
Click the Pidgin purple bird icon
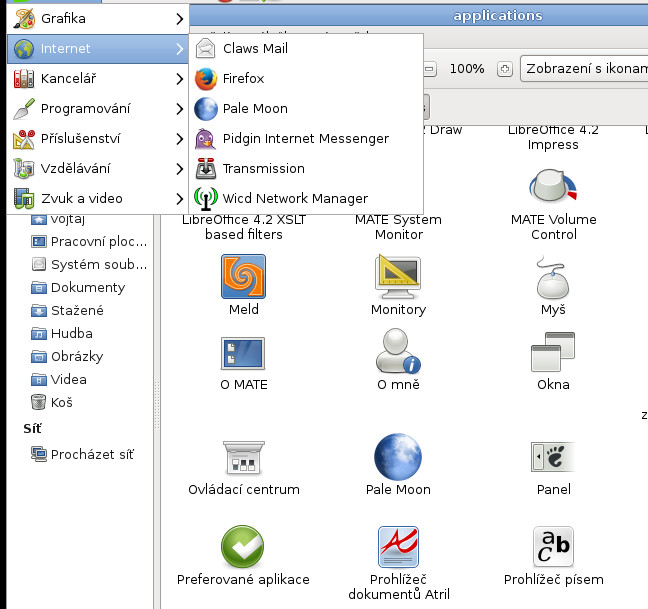click(205, 138)
